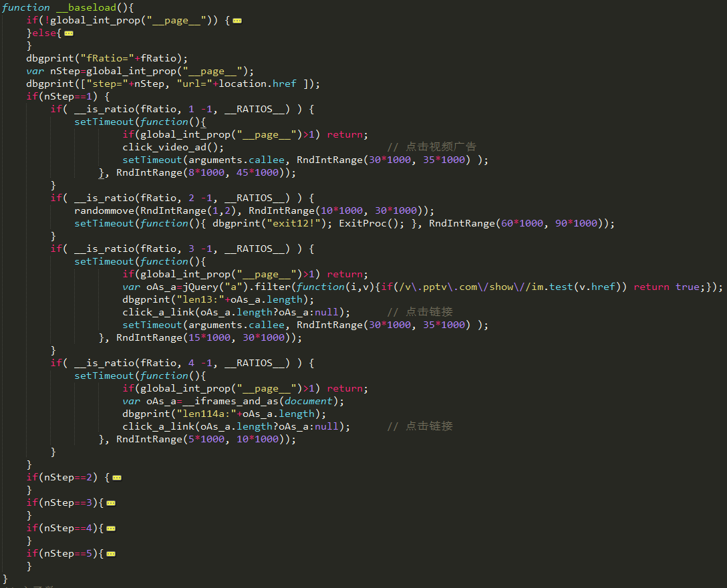The width and height of the screenshot is (727, 588).
Task: Unfold the if(nStep==4) code block
Action: (111, 529)
